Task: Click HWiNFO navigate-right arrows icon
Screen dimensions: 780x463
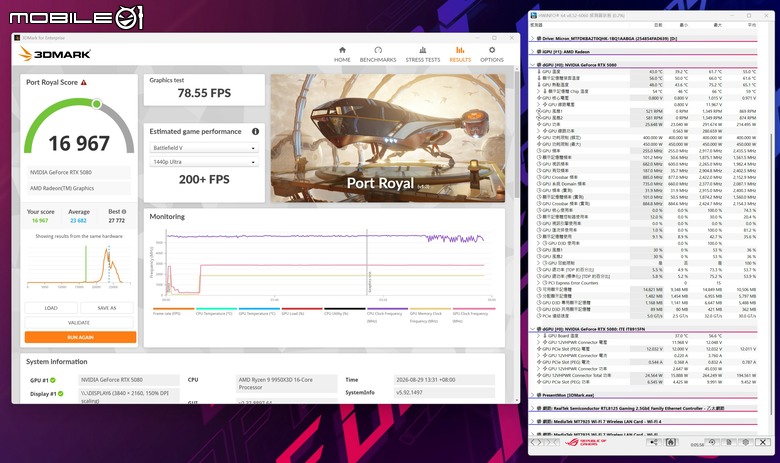Action: pos(551,442)
